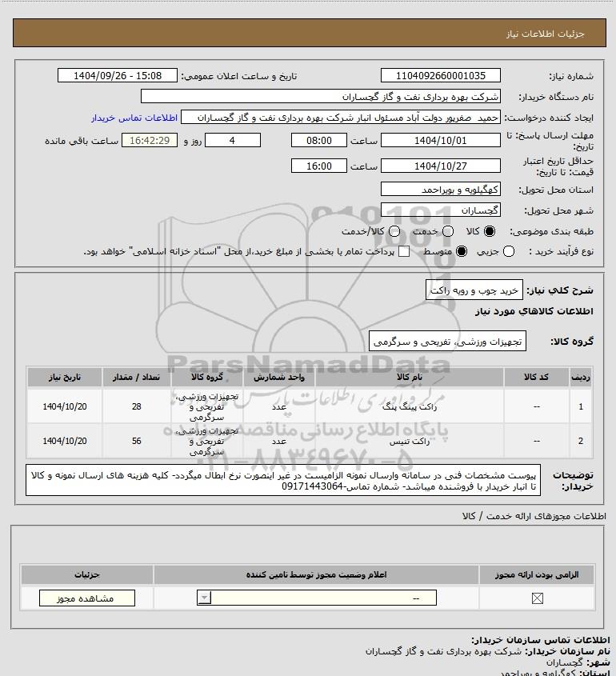Image resolution: width=616 pixels, height=676 pixels.
Task: Click the goods group field تجهیزات ورزشی
Action: 447,342
